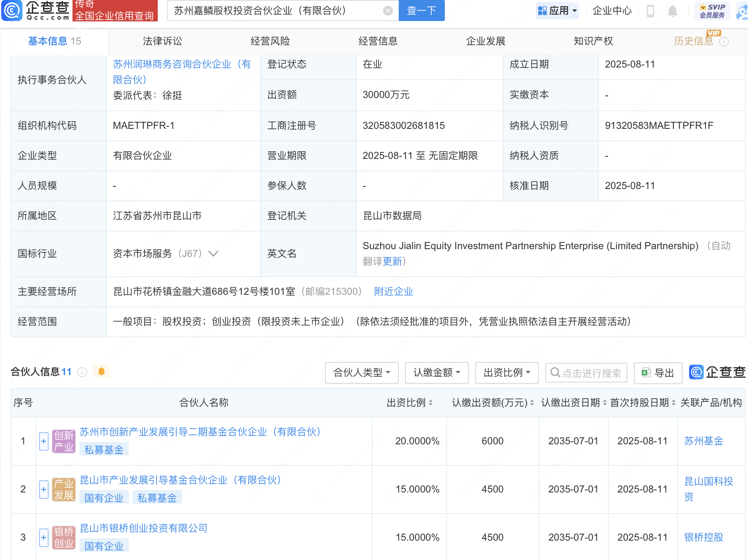Image resolution: width=748 pixels, height=560 pixels.
Task: Toggle the partner info alert bell
Action: [101, 371]
